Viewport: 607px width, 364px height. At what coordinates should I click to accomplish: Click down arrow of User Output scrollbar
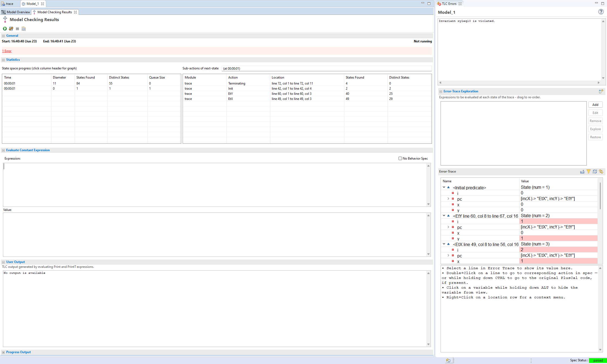tap(428, 344)
